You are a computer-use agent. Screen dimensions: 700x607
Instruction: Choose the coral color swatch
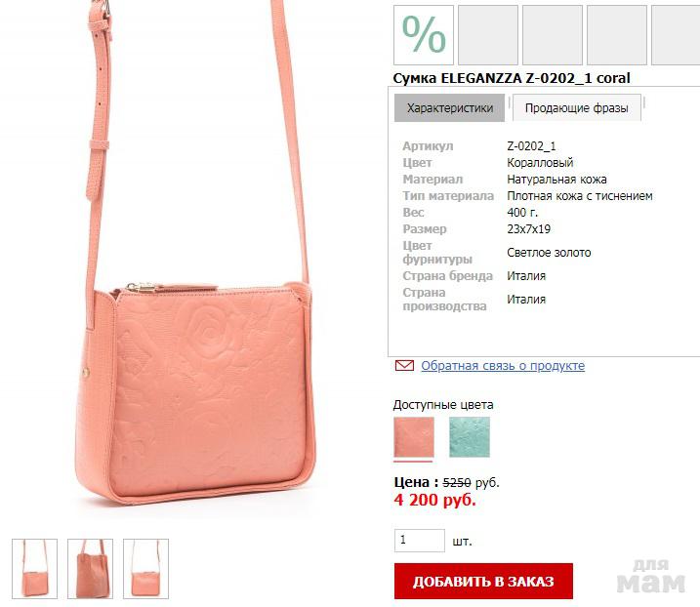(414, 437)
